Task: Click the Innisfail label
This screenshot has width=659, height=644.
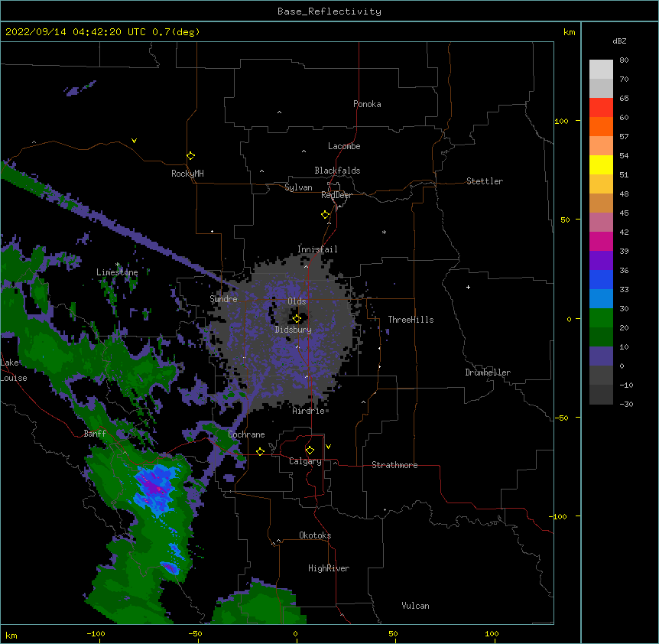Action: tap(317, 249)
